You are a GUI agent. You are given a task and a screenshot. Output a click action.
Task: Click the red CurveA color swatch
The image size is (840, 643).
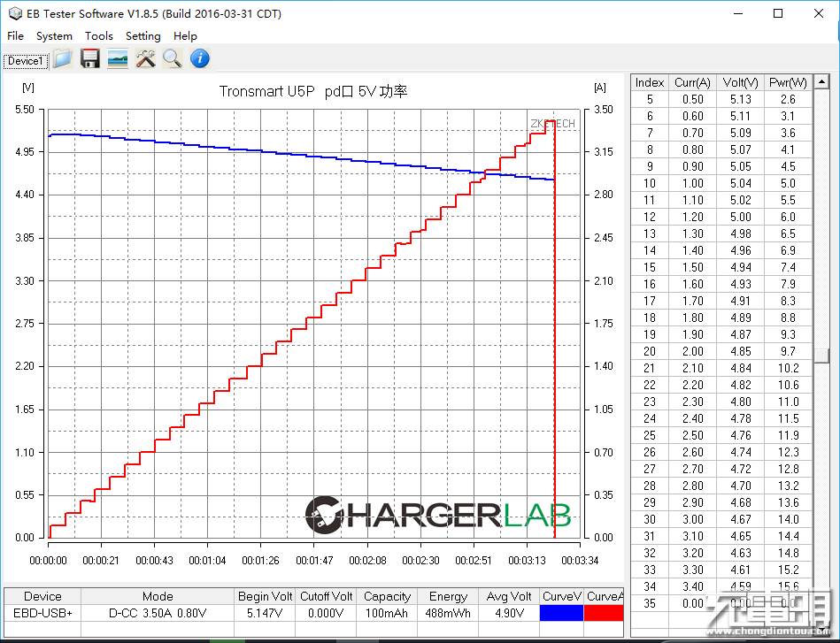[x=604, y=612]
